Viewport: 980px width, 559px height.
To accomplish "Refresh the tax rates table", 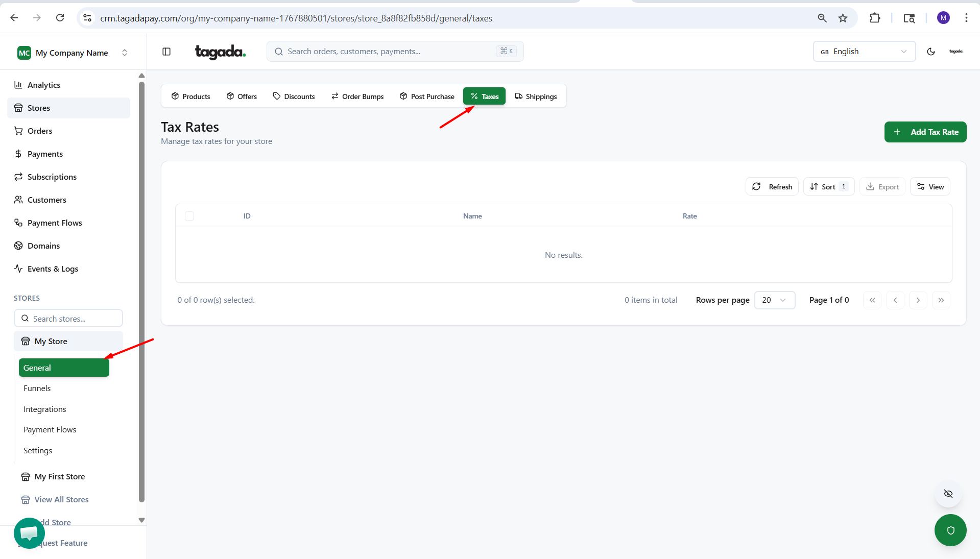I will coord(772,187).
